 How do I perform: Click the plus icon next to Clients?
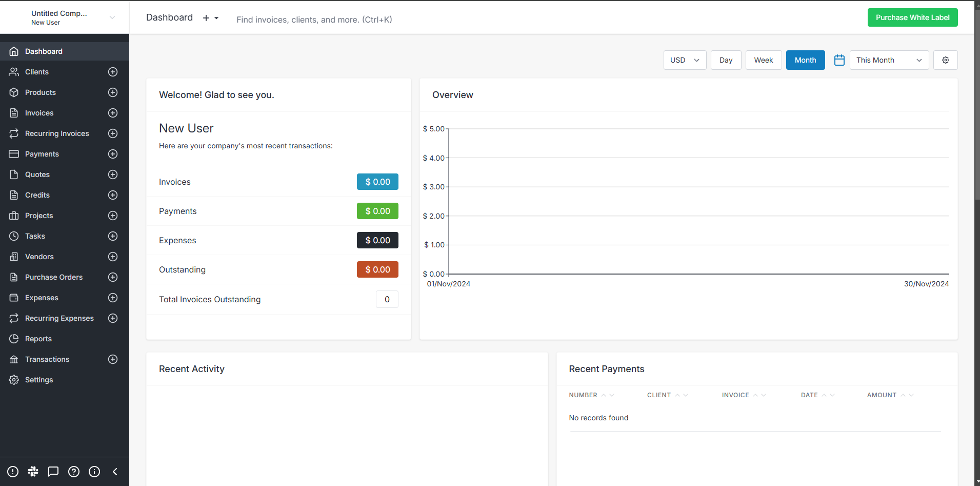113,72
